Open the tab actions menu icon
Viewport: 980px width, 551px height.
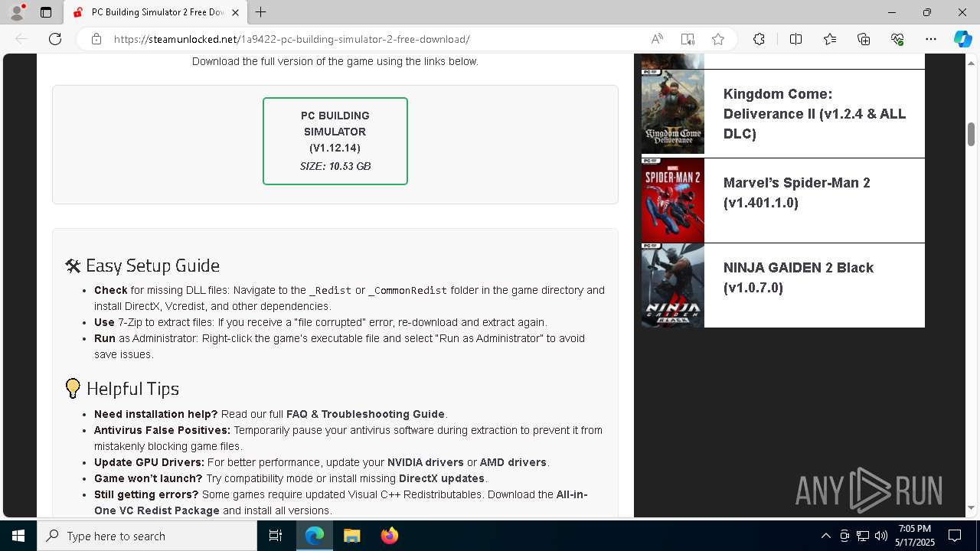(46, 12)
